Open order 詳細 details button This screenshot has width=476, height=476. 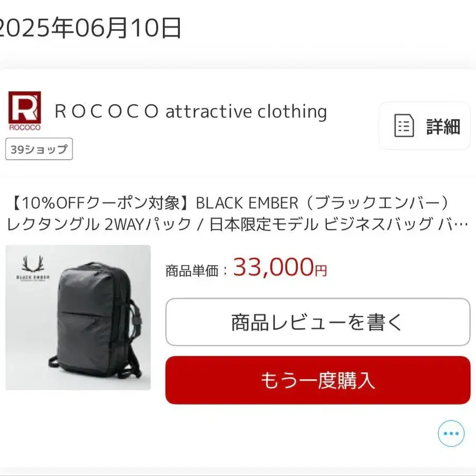(424, 126)
